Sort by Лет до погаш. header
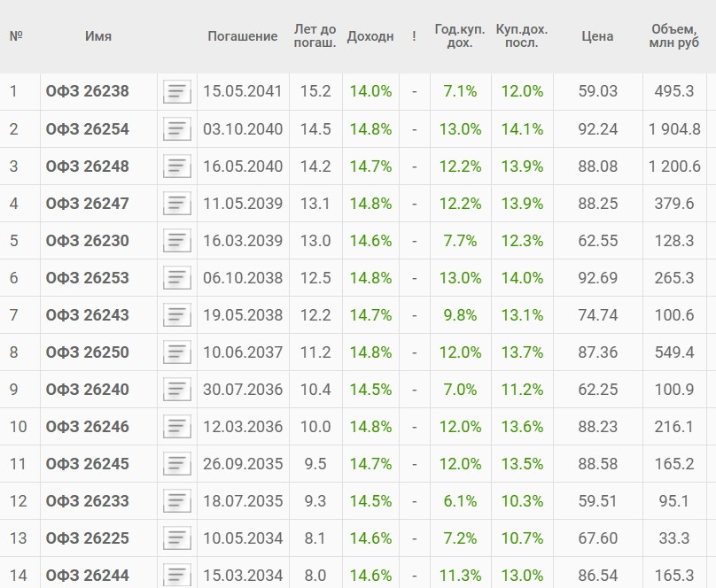Viewport: 716px width, 588px height. click(315, 36)
